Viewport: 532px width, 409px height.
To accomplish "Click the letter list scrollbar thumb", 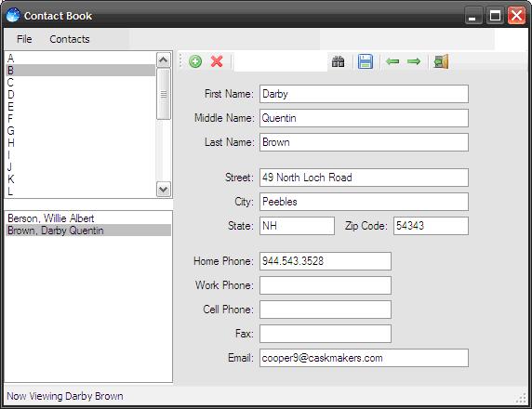I will [x=164, y=94].
